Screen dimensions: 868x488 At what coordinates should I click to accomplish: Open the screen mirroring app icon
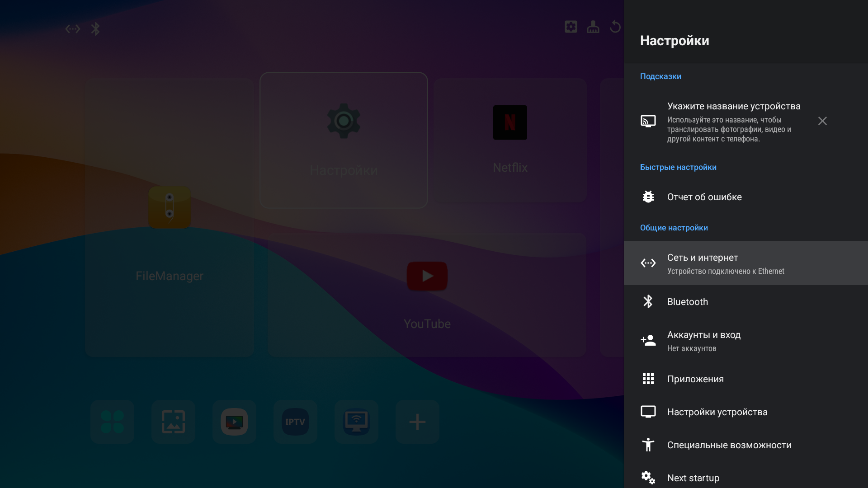click(x=356, y=422)
